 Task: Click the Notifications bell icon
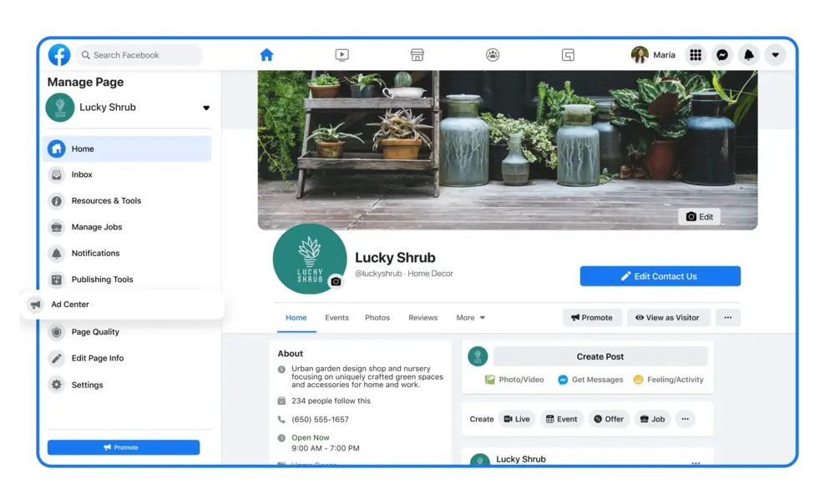[x=749, y=54]
